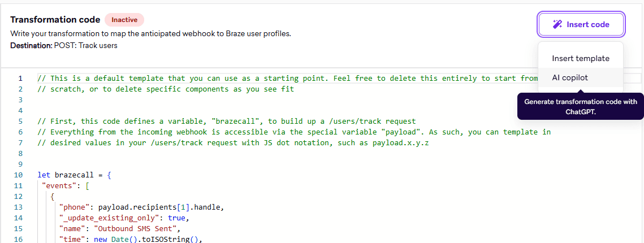Place cursor on "let brazecall" line
The width and height of the screenshot is (644, 243).
pos(74,175)
